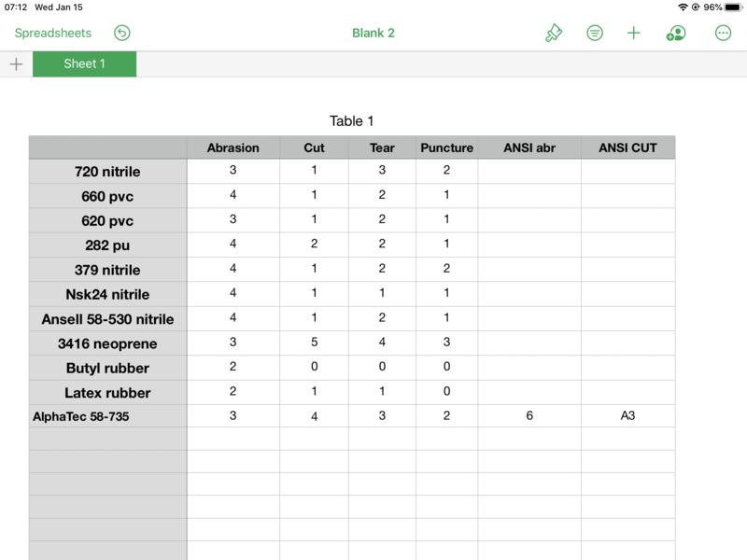This screenshot has height=560, width=747.
Task: Go back to Spreadsheets browser
Action: coord(53,33)
